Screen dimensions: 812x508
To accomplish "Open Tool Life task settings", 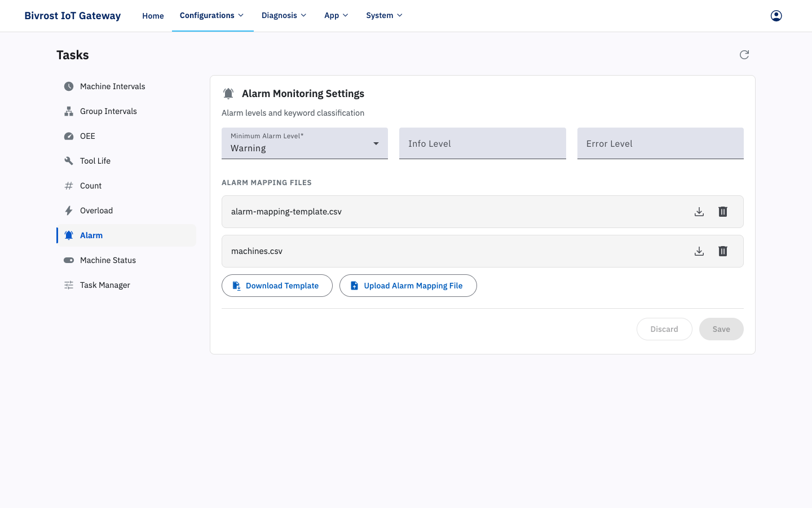I will tap(126, 161).
